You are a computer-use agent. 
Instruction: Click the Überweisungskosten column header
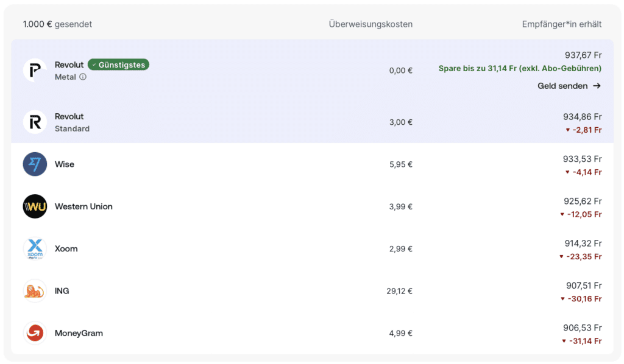click(370, 24)
